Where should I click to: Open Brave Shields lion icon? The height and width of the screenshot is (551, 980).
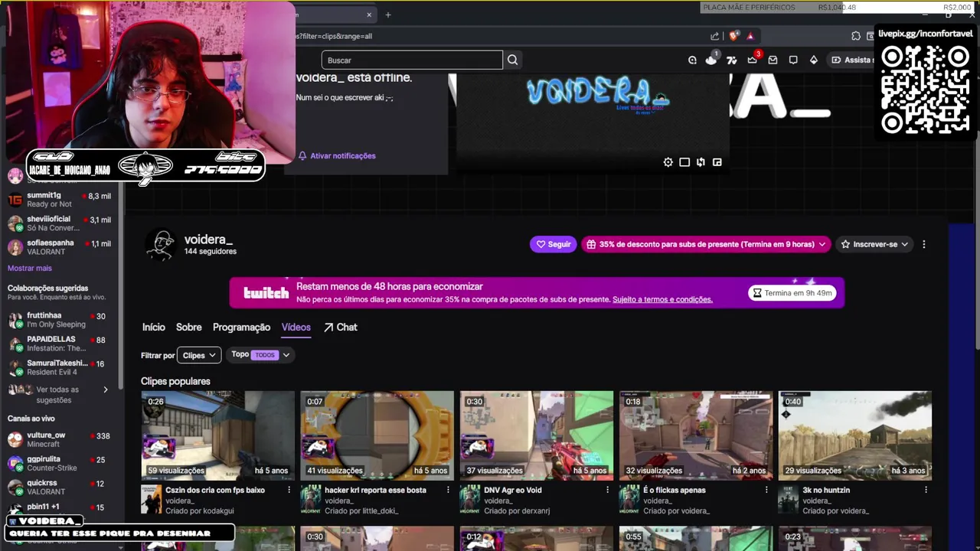tap(733, 36)
